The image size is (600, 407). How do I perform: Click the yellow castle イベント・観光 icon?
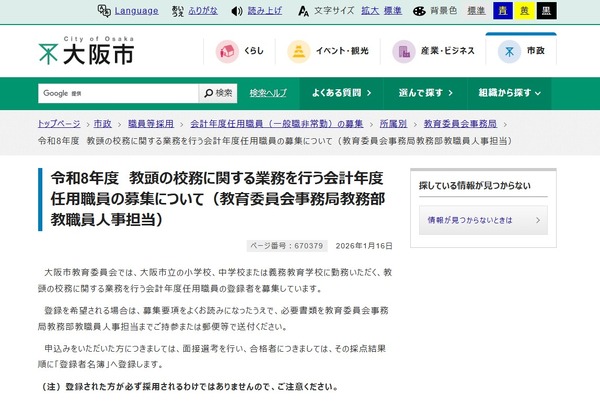coord(299,51)
